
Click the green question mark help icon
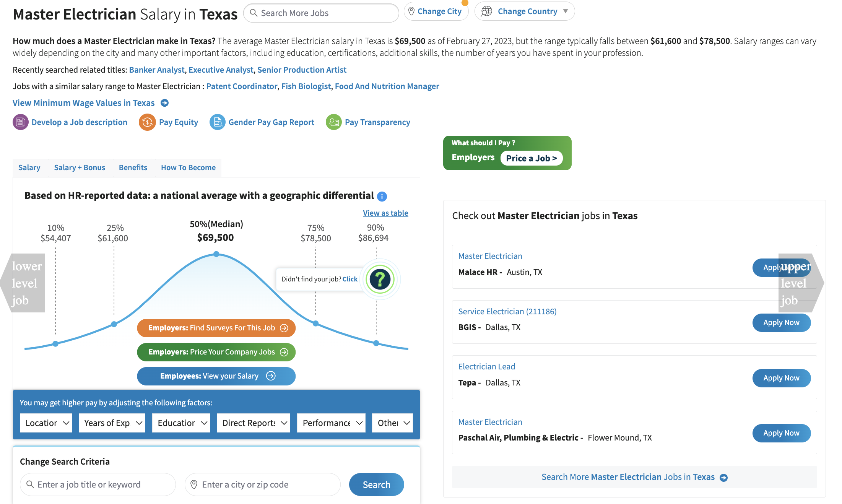(380, 279)
